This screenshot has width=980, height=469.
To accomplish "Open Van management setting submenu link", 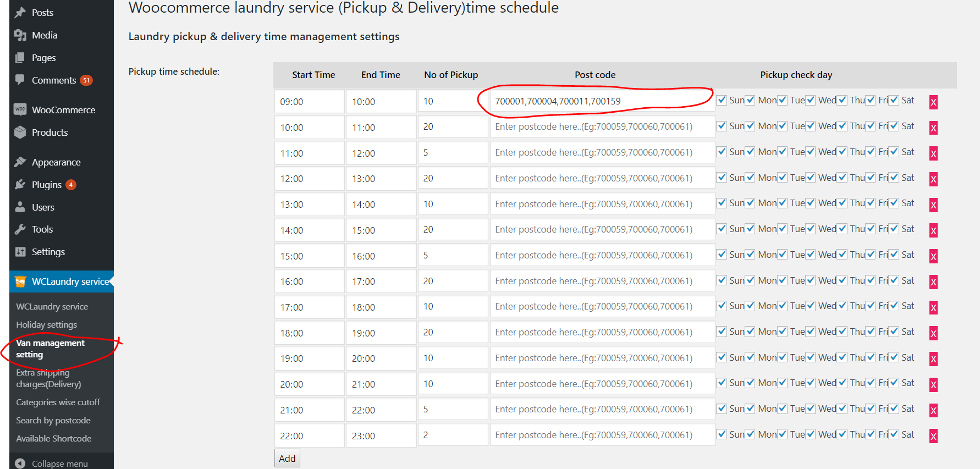I will tap(50, 349).
